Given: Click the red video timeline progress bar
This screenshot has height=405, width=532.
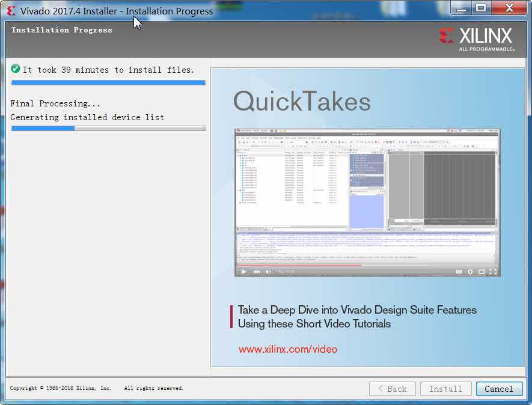Looking at the screenshot, I should point(299,265).
